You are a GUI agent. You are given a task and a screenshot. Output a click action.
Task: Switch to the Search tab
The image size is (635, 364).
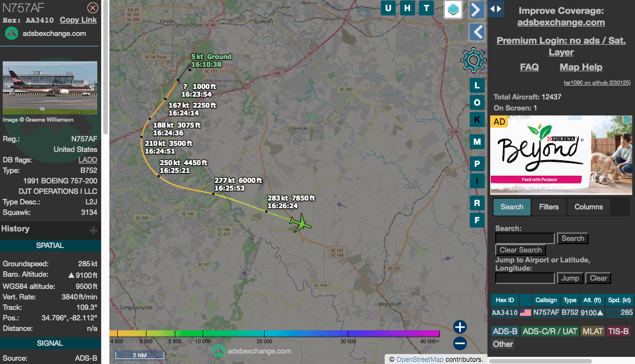(512, 207)
